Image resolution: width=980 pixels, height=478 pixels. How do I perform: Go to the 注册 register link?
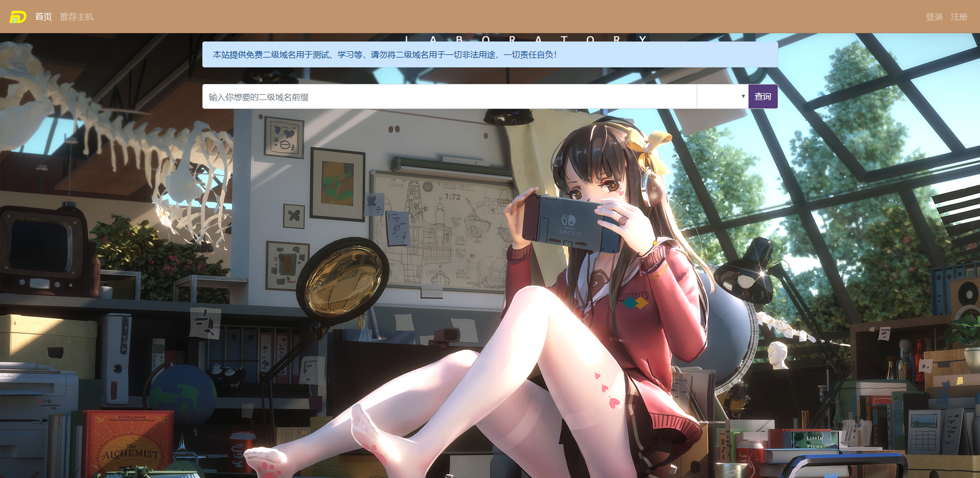coord(959,17)
